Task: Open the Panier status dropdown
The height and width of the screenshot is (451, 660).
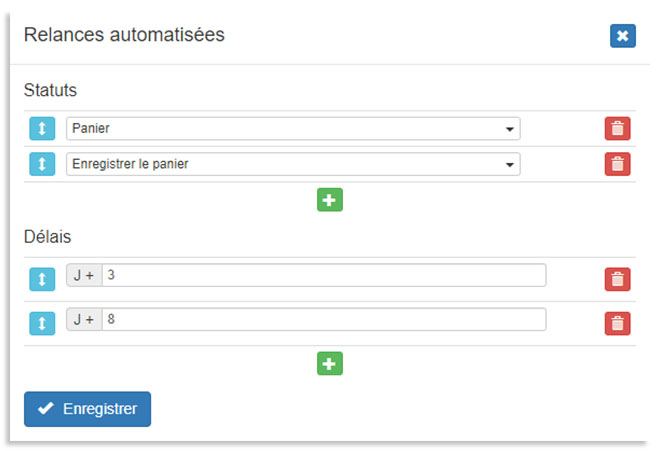Action: [292, 129]
